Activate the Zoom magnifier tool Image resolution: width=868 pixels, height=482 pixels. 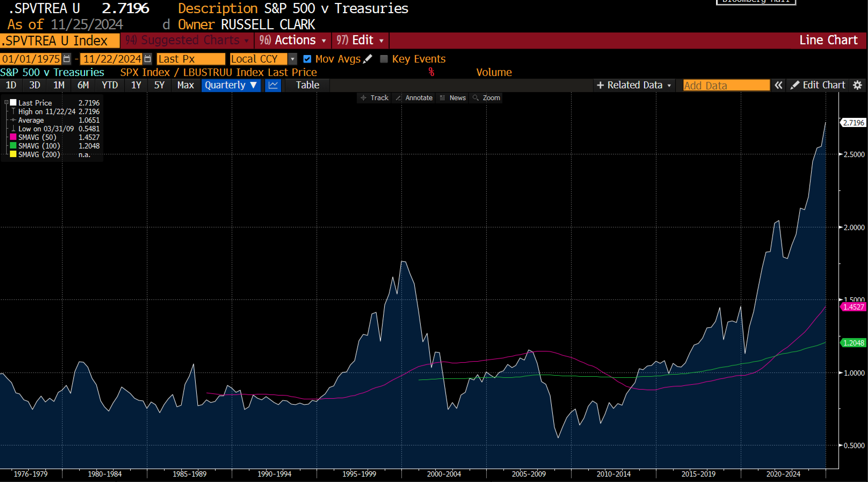pos(486,98)
